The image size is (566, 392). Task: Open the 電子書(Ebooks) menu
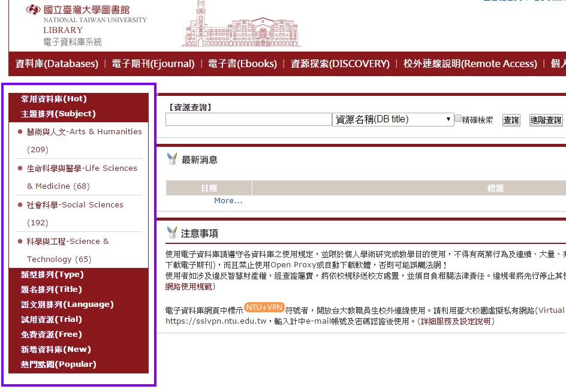point(243,64)
